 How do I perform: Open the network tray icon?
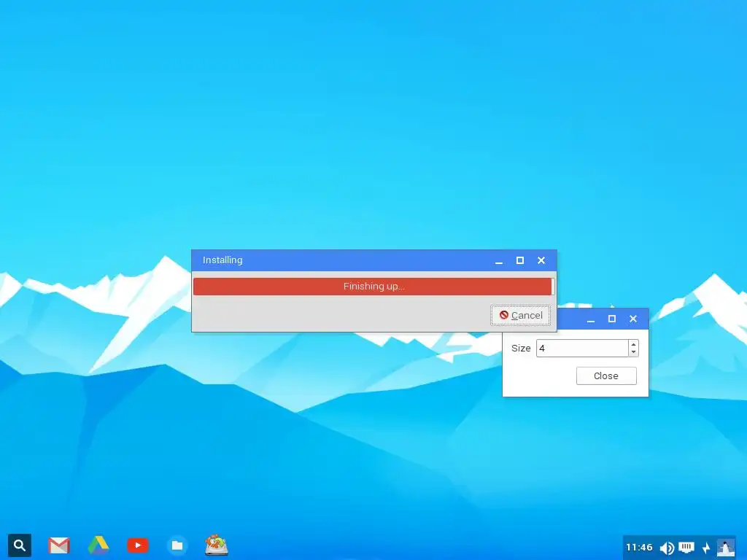pyautogui.click(x=686, y=547)
